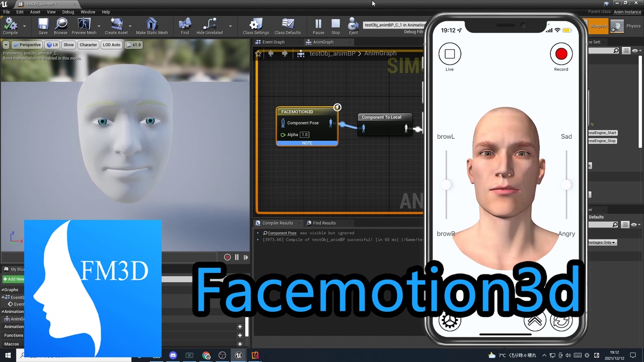
Task: Open the viewport options dropdown arrow
Action: click(6, 45)
